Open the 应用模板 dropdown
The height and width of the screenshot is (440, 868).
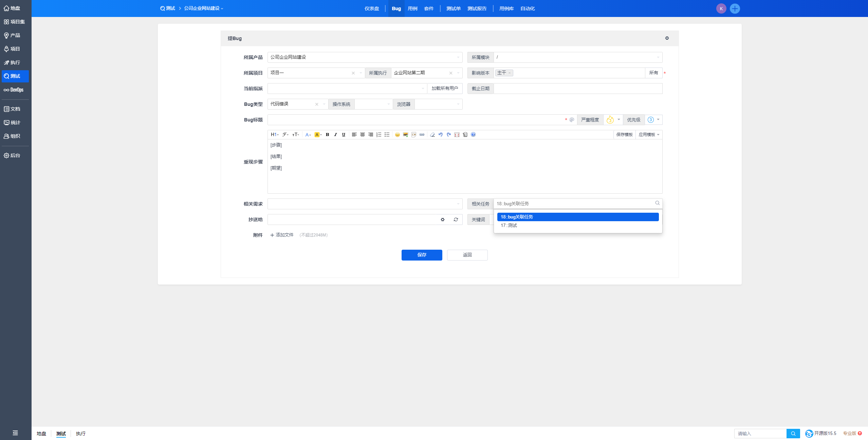click(x=648, y=135)
